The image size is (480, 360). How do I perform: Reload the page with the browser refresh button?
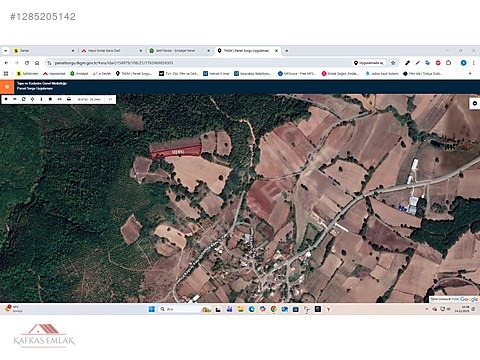(27, 63)
